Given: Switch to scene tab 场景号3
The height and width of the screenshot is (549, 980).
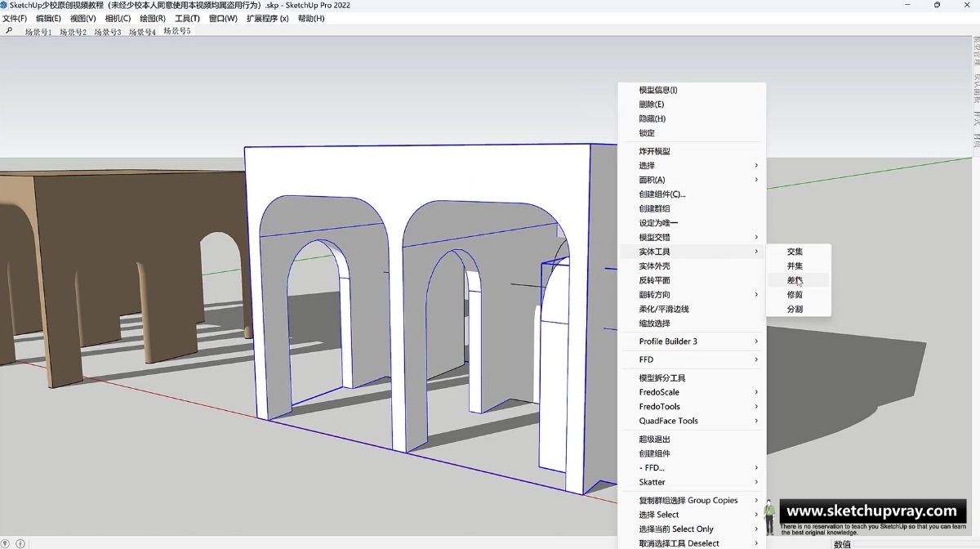Looking at the screenshot, I should pos(108,32).
